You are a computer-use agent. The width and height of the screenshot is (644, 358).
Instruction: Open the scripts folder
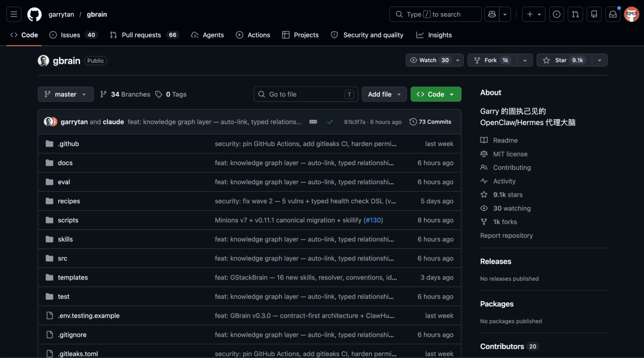68,220
